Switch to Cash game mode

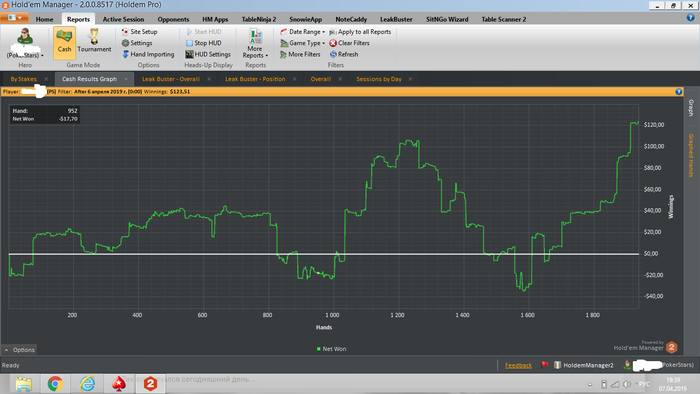pyautogui.click(x=64, y=43)
